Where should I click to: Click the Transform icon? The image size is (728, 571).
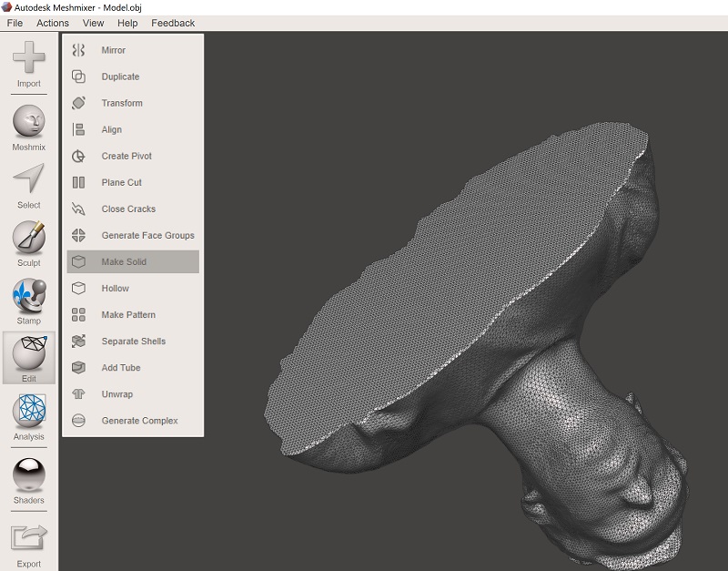click(x=78, y=103)
